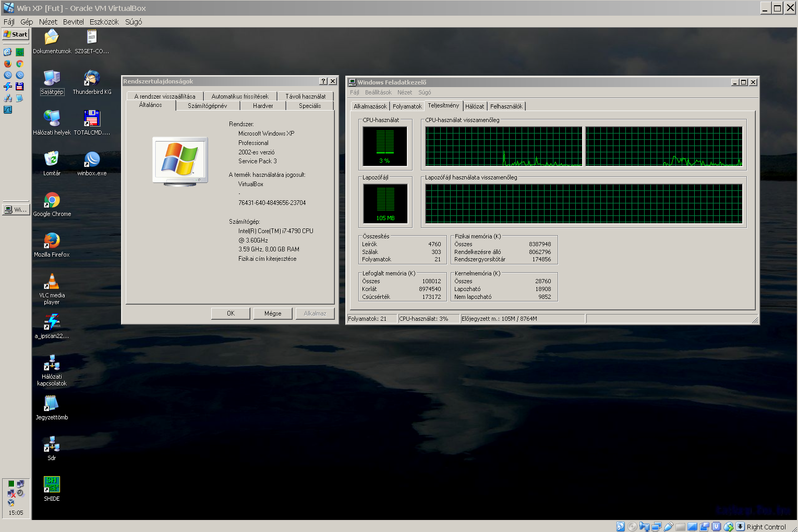This screenshot has width=798, height=532.
Task: Open the VirtualBox Eszközök menu
Action: [x=104, y=22]
